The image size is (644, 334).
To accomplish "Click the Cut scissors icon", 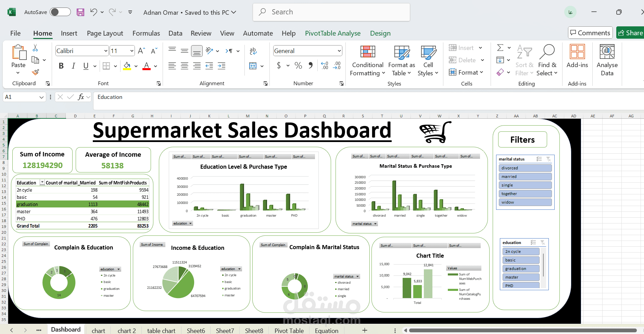I will tap(35, 48).
